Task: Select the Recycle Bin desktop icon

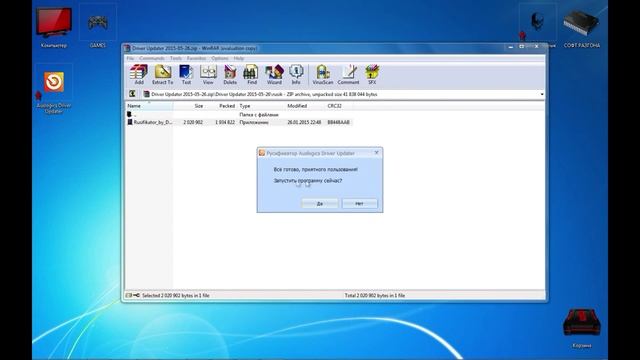Action: tap(582, 327)
